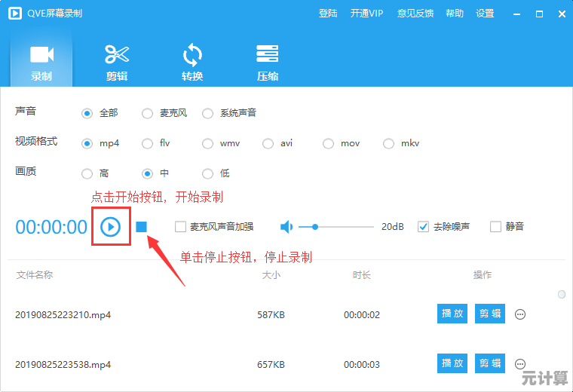This screenshot has width=573, height=392.
Task: Enable 麦克风声音加强 checkbox
Action: click(x=180, y=226)
